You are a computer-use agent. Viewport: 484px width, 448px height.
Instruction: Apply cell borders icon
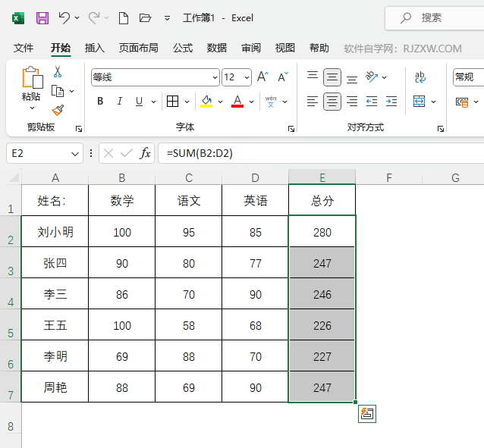click(x=172, y=102)
